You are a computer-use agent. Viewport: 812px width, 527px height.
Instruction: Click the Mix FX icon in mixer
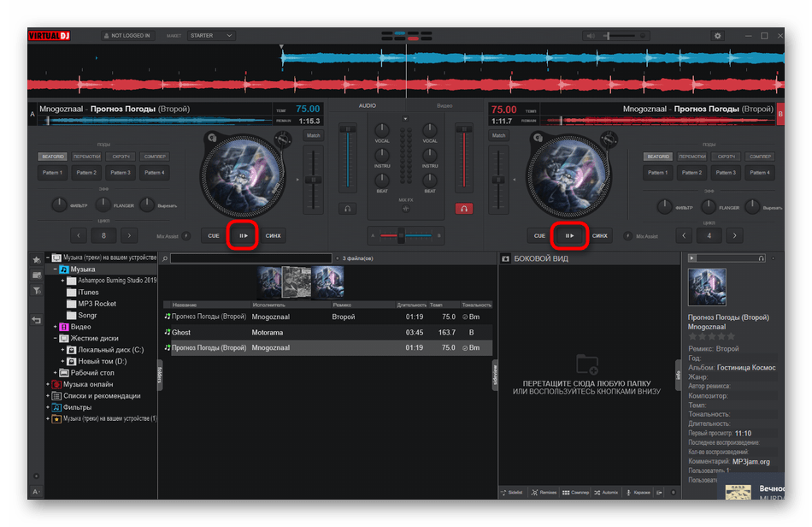click(405, 208)
